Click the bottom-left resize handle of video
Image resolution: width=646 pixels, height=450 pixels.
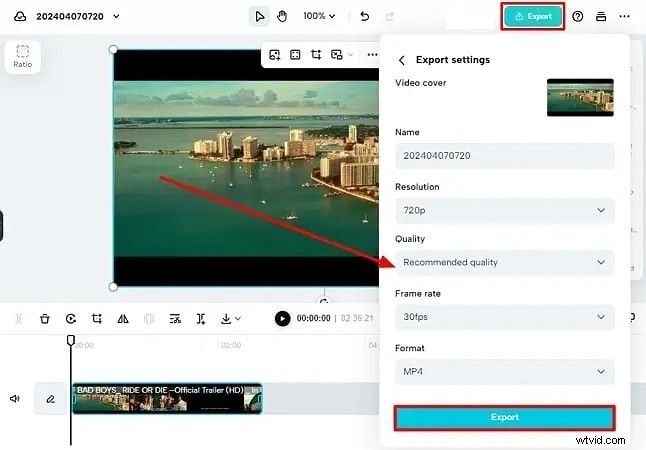coord(113,287)
